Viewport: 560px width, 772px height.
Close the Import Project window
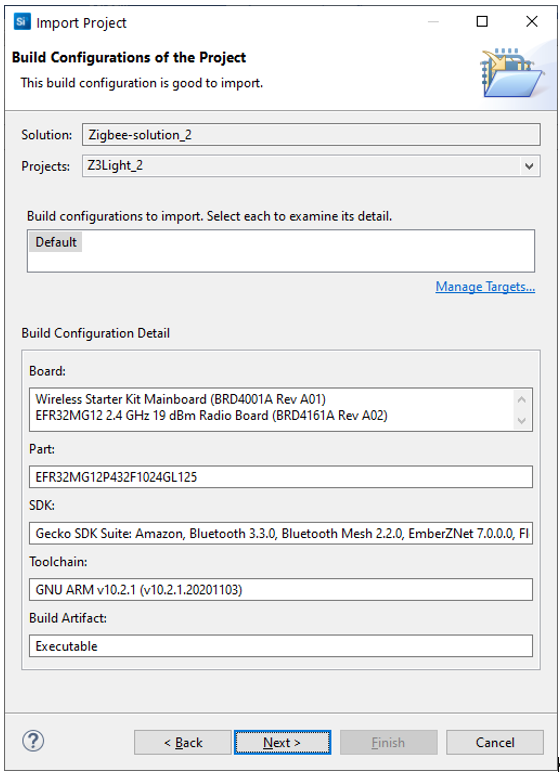pos(532,22)
